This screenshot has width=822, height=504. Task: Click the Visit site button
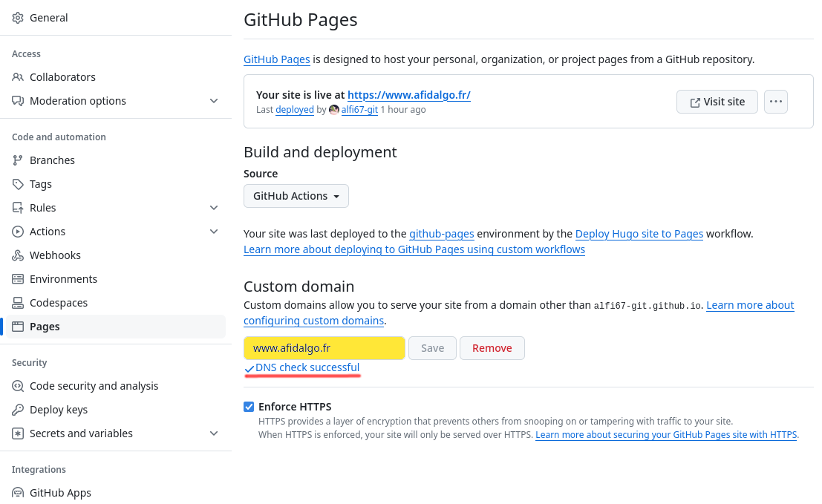click(x=717, y=102)
